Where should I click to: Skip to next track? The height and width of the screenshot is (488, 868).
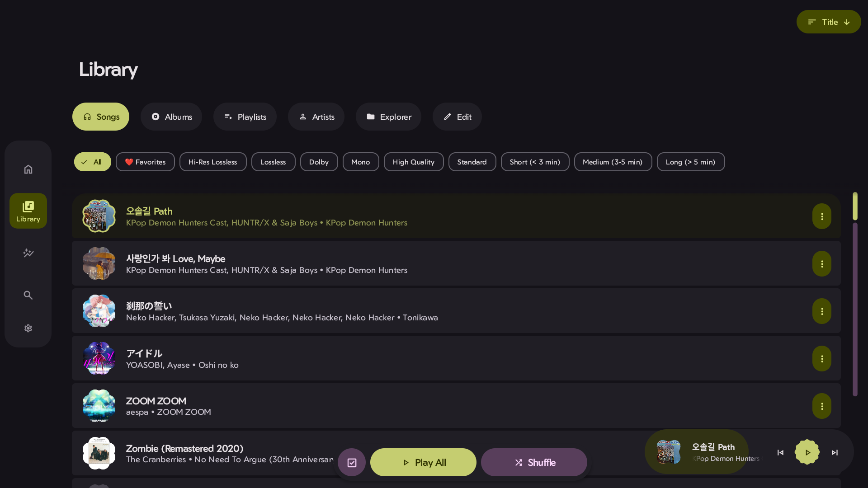pyautogui.click(x=835, y=452)
